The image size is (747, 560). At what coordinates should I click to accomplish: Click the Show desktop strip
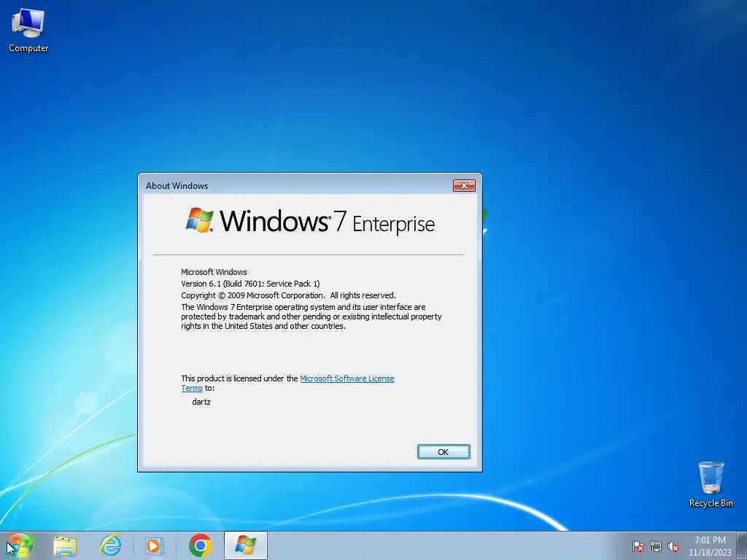[742, 545]
